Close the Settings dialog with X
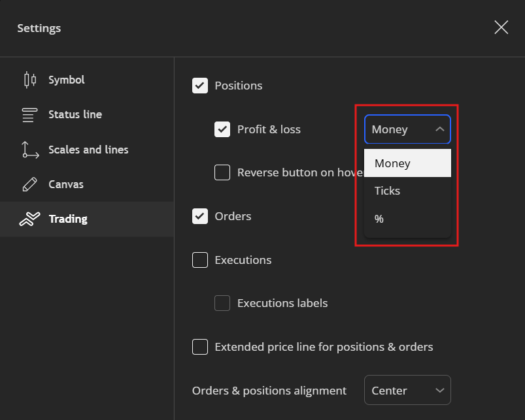This screenshot has height=420, width=525. coord(501,27)
